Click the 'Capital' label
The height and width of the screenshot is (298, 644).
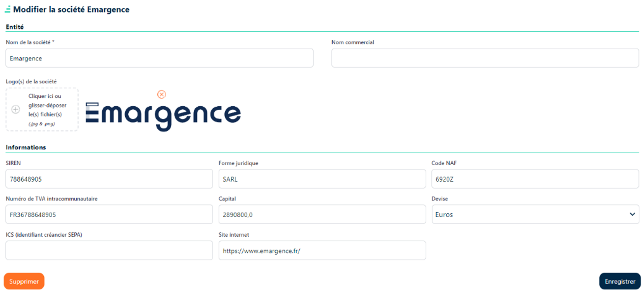point(227,199)
